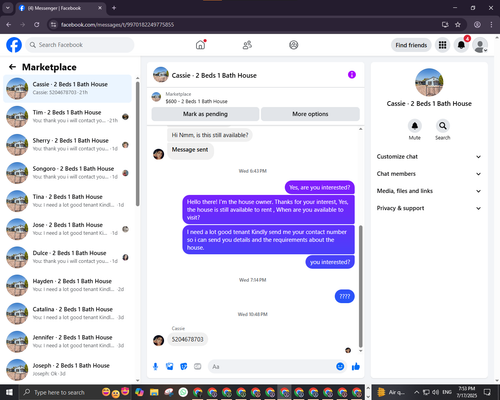
Task: Reload the page in the browser
Action: (x=37, y=25)
